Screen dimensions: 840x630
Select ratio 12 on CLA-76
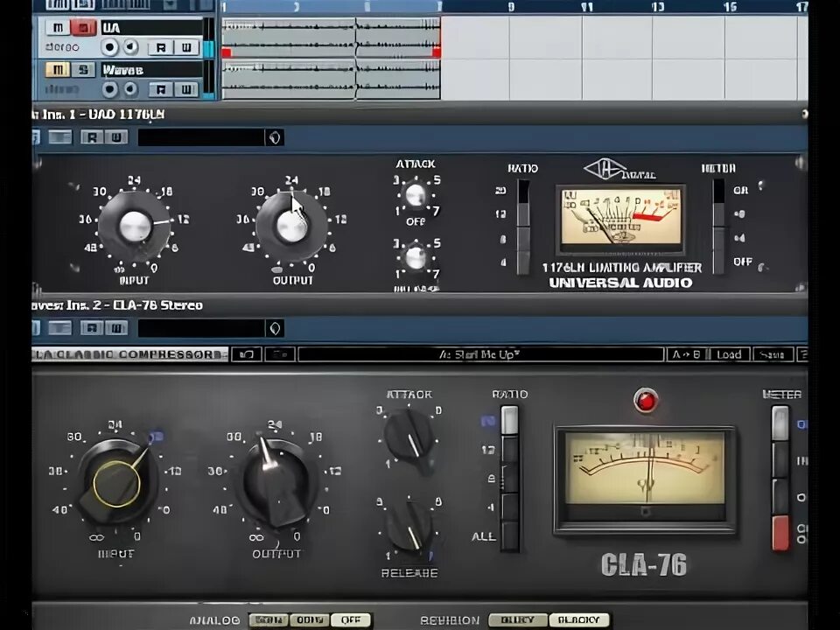(509, 450)
